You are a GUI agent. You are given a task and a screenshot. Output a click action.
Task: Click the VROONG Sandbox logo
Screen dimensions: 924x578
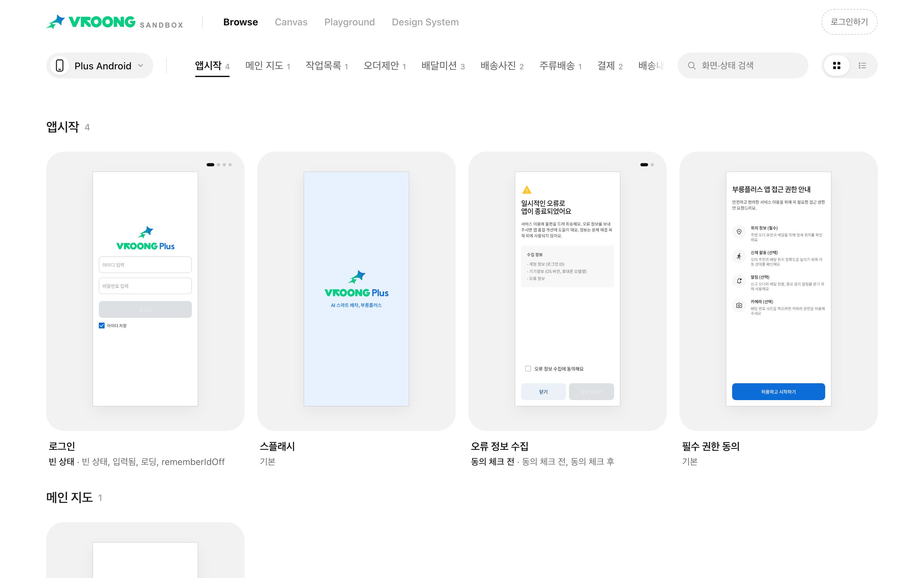[x=115, y=22]
